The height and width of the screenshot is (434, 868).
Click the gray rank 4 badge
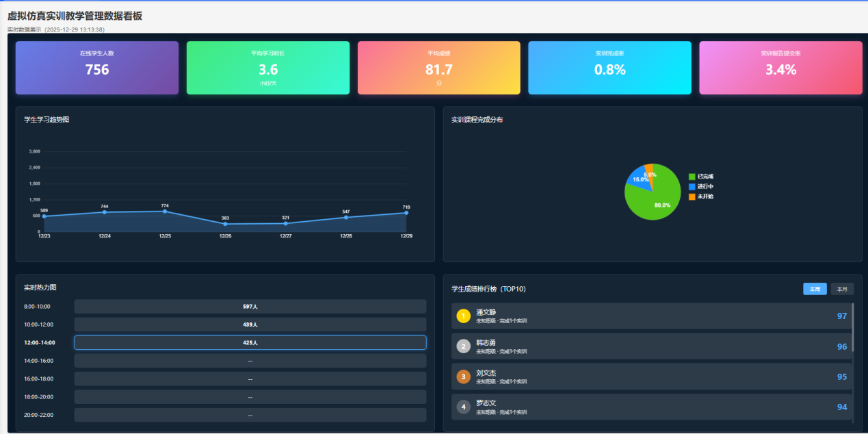(x=463, y=407)
